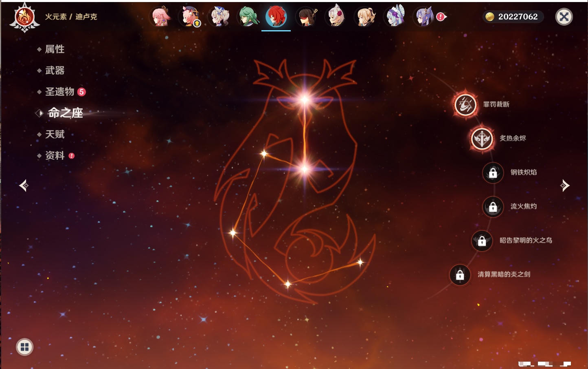Choose the blonde avatar with white-blue hat
The image size is (588, 369).
point(219,17)
